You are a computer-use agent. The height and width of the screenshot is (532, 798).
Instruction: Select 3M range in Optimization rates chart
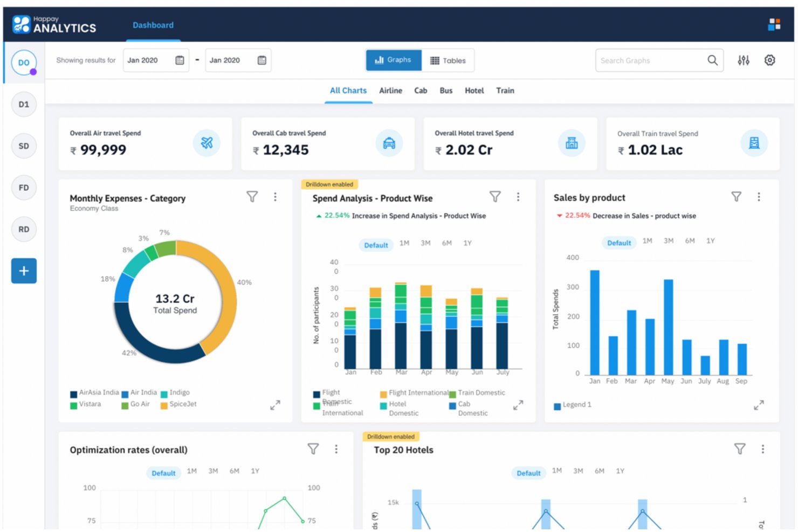click(x=213, y=471)
